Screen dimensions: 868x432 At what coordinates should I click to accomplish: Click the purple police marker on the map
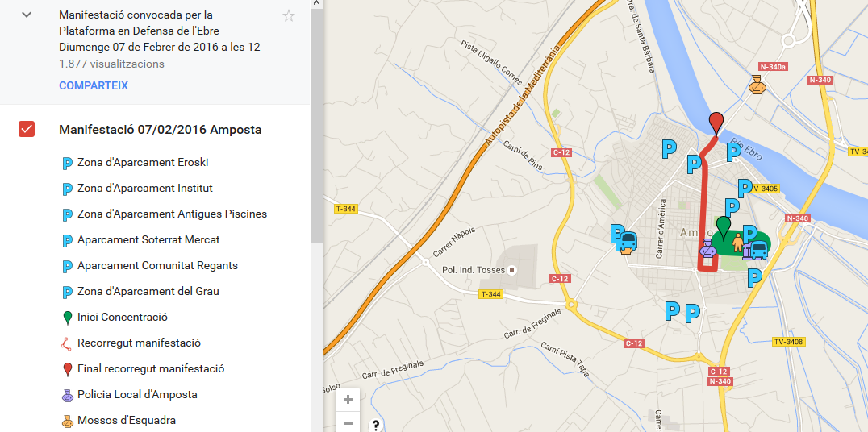(707, 248)
